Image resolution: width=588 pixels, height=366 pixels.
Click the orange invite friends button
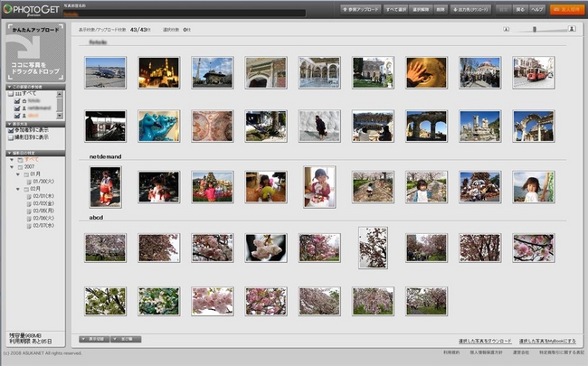pos(566,9)
